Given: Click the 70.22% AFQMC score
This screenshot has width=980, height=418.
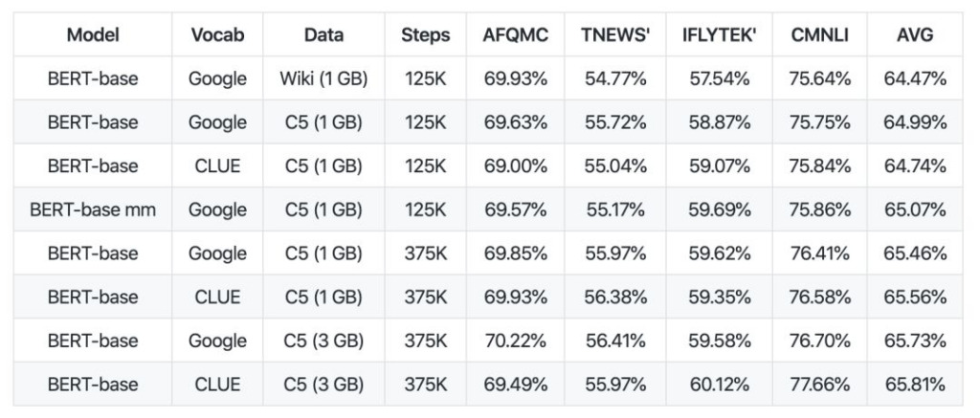Looking at the screenshot, I should [515, 341].
